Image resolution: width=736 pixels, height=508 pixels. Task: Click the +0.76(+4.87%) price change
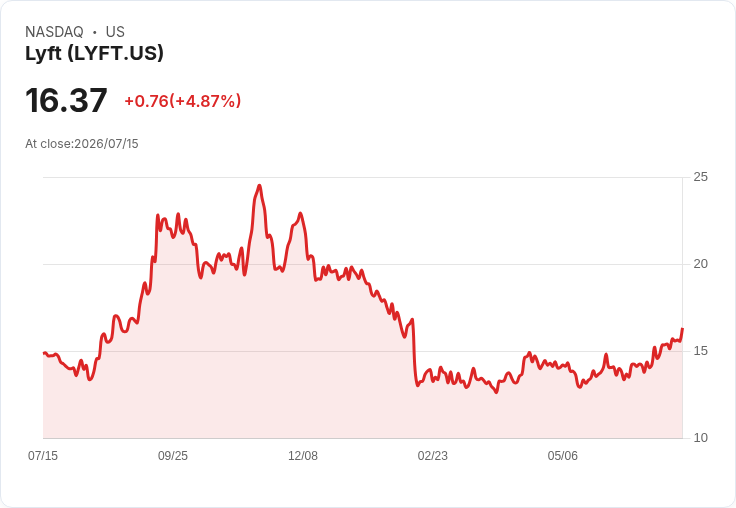pos(183,101)
